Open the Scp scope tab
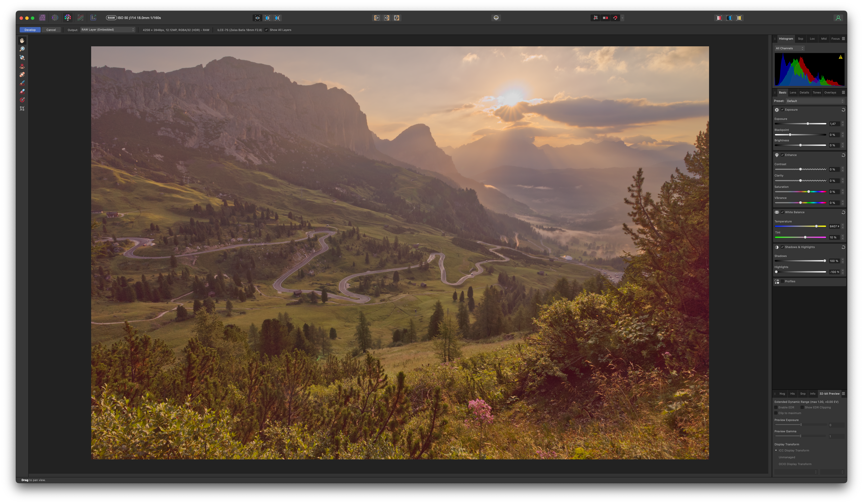This screenshot has height=504, width=863. 801,39
